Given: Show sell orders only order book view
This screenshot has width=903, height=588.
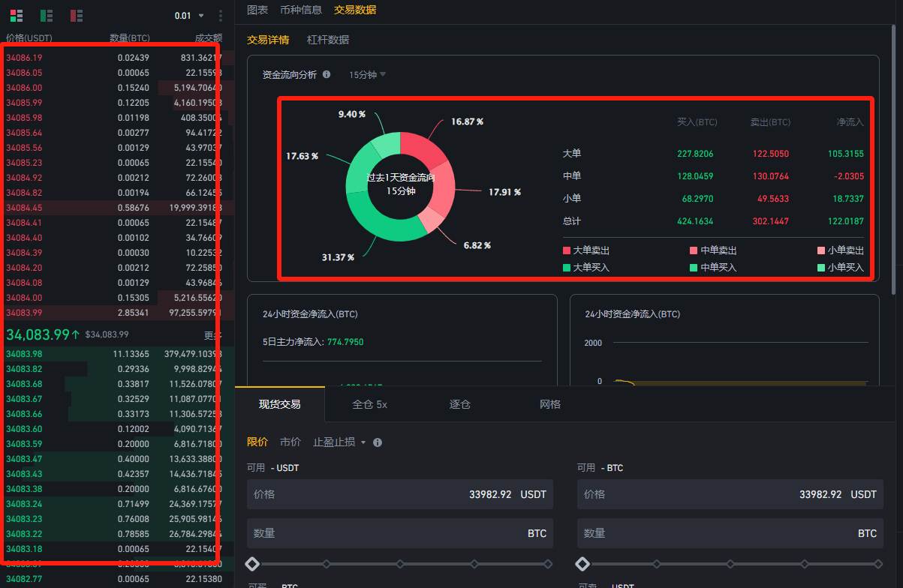Looking at the screenshot, I should coord(76,16).
